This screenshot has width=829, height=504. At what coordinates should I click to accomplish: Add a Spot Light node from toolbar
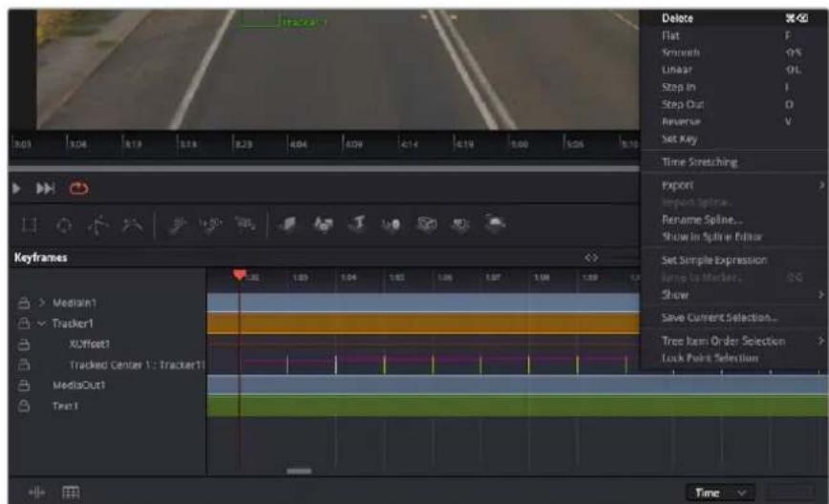[x=460, y=225]
